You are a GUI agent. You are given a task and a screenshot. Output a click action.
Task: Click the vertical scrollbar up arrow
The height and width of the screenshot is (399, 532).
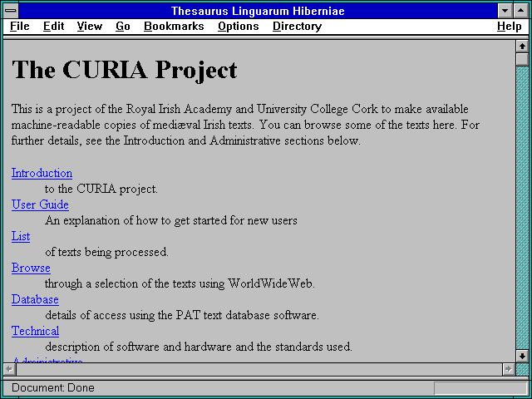(x=522, y=47)
